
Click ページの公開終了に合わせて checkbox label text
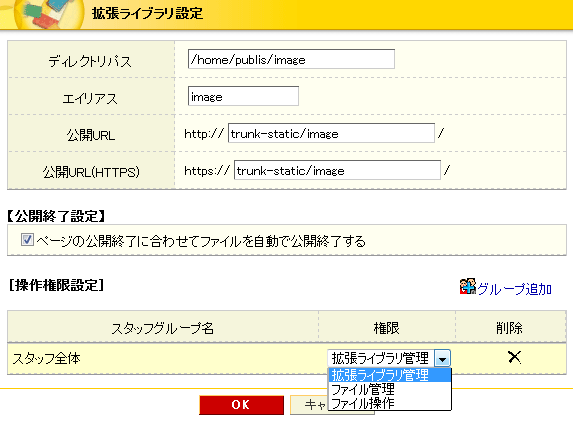[x=201, y=241]
